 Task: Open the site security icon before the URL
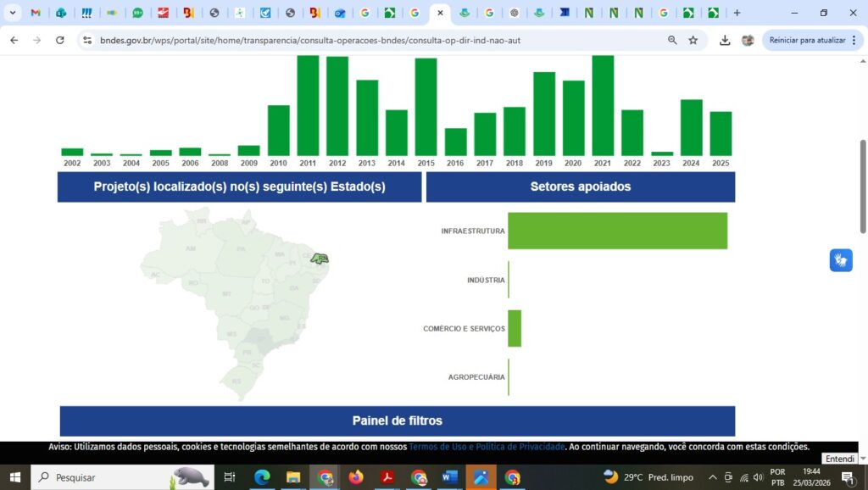click(x=89, y=39)
